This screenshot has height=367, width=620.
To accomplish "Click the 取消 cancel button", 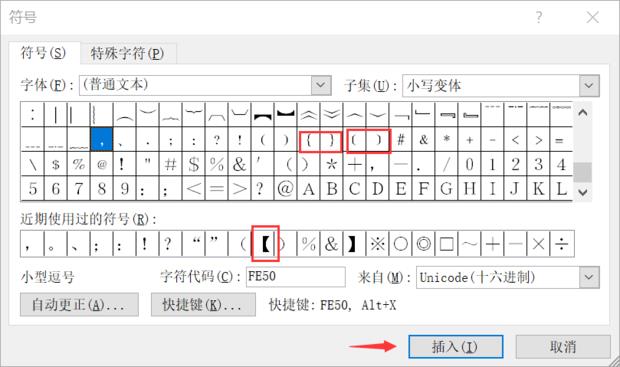I will coord(563,347).
